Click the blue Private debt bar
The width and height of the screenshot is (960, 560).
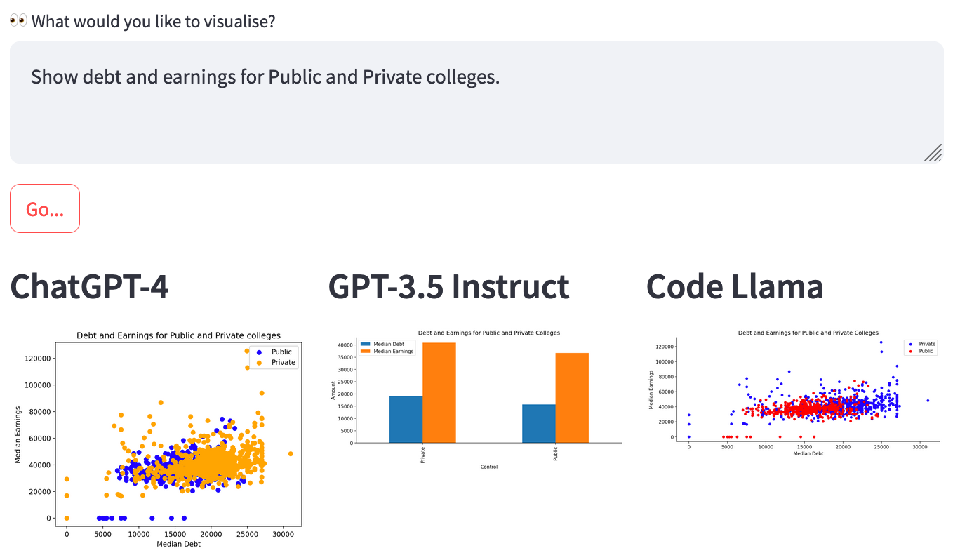click(406, 419)
